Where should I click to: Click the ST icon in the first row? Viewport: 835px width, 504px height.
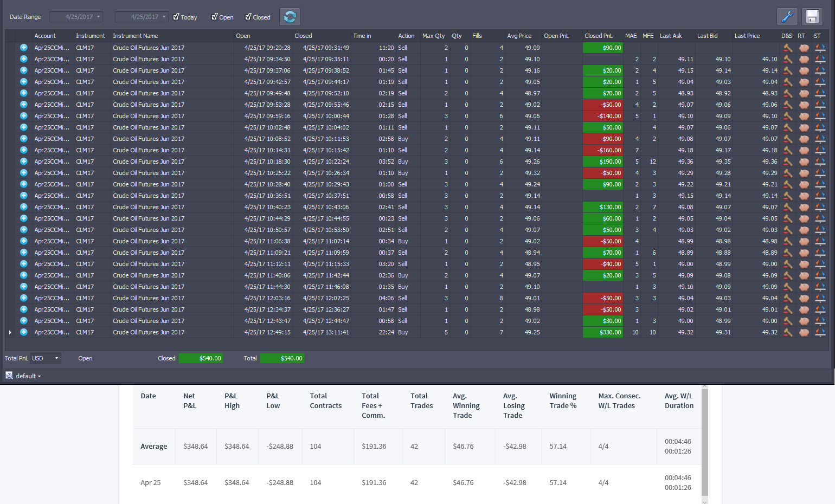point(820,48)
